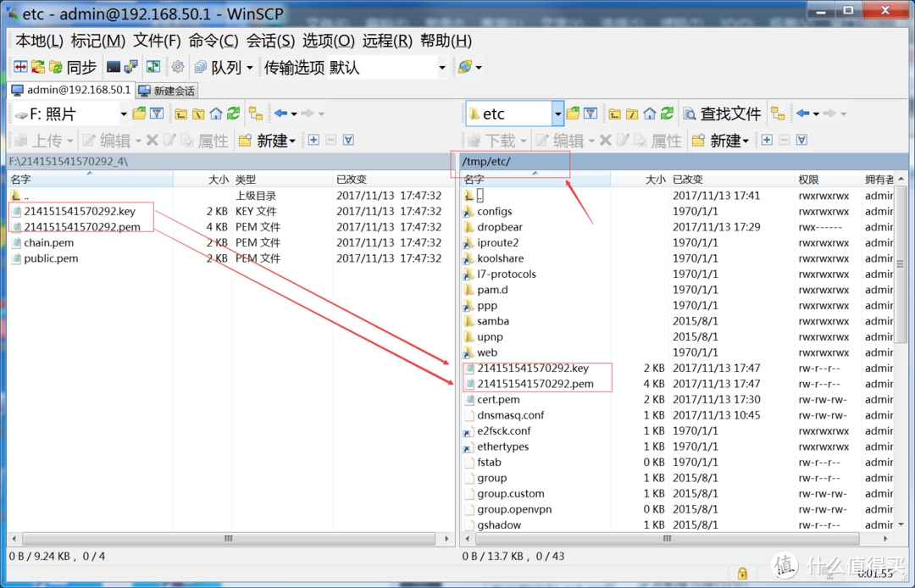Toggle the remote directory tree view

pyautogui.click(x=778, y=112)
